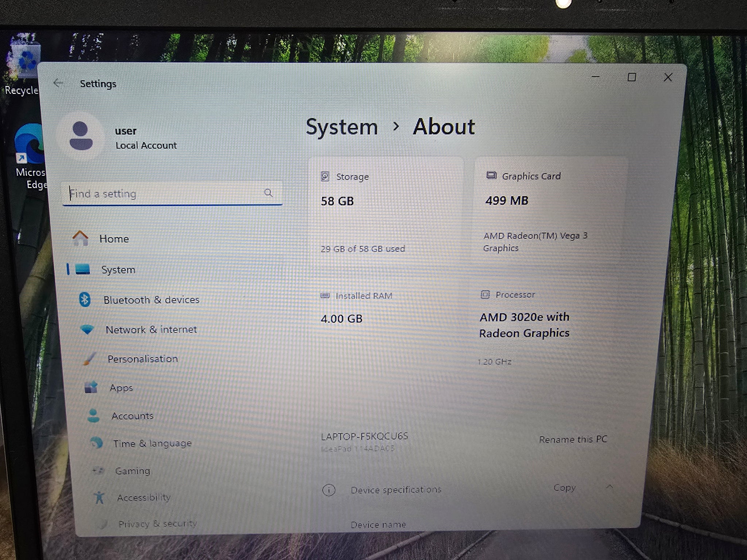This screenshot has height=560, width=747.
Task: Click the Apps icon in sidebar
Action: click(x=91, y=387)
